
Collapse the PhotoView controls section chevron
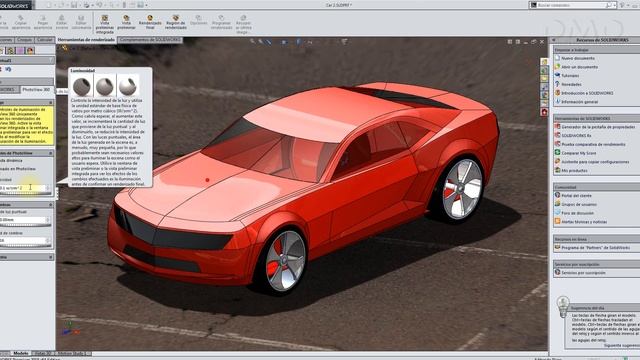click(51, 153)
